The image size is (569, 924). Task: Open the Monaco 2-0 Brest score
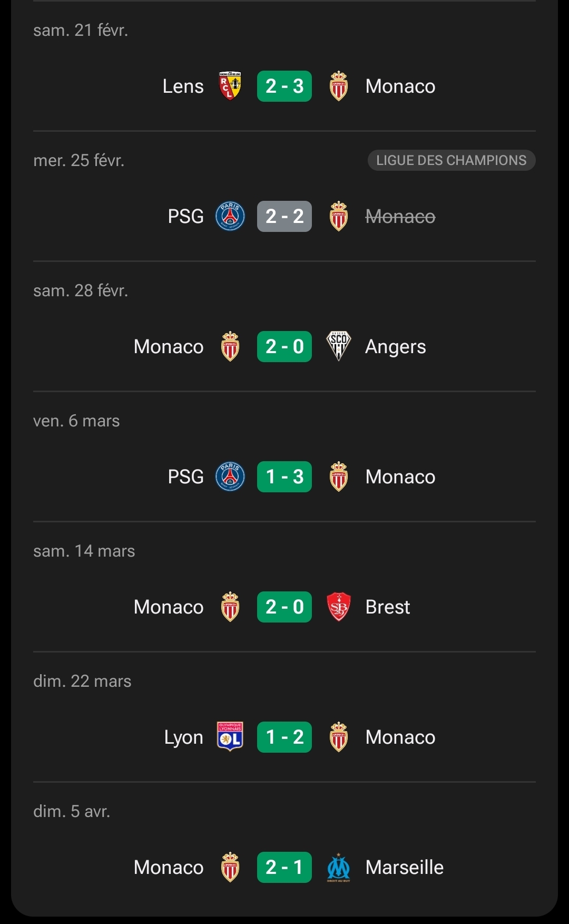[284, 607]
